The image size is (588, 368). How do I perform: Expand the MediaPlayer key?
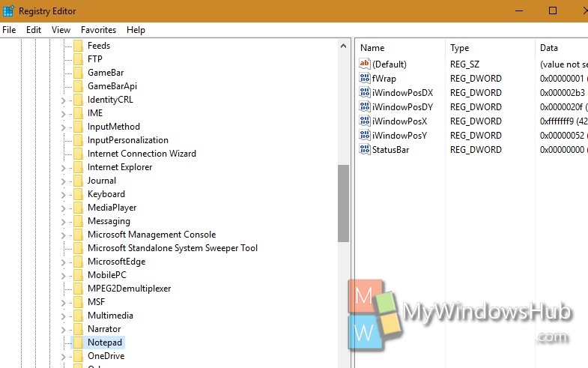pos(63,208)
